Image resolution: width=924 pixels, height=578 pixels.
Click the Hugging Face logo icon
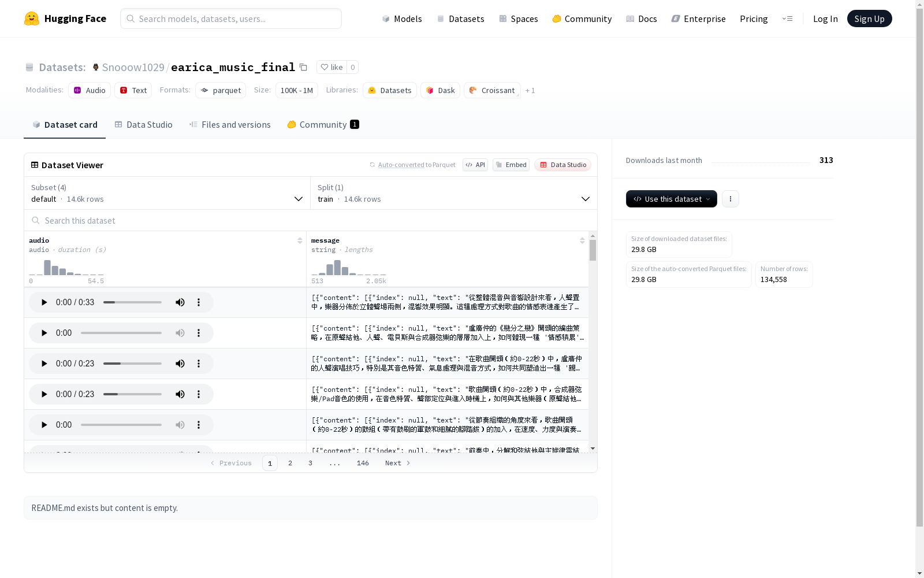[x=32, y=18]
